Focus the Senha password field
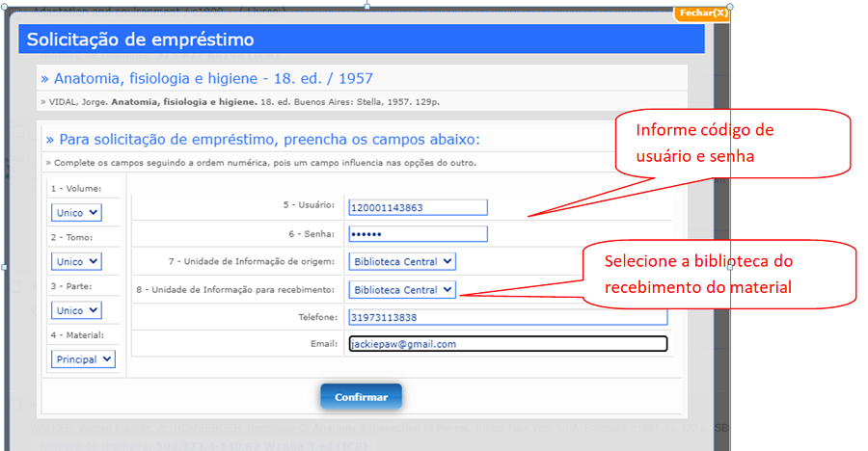Viewport: 868px width, 451px height. pos(418,233)
